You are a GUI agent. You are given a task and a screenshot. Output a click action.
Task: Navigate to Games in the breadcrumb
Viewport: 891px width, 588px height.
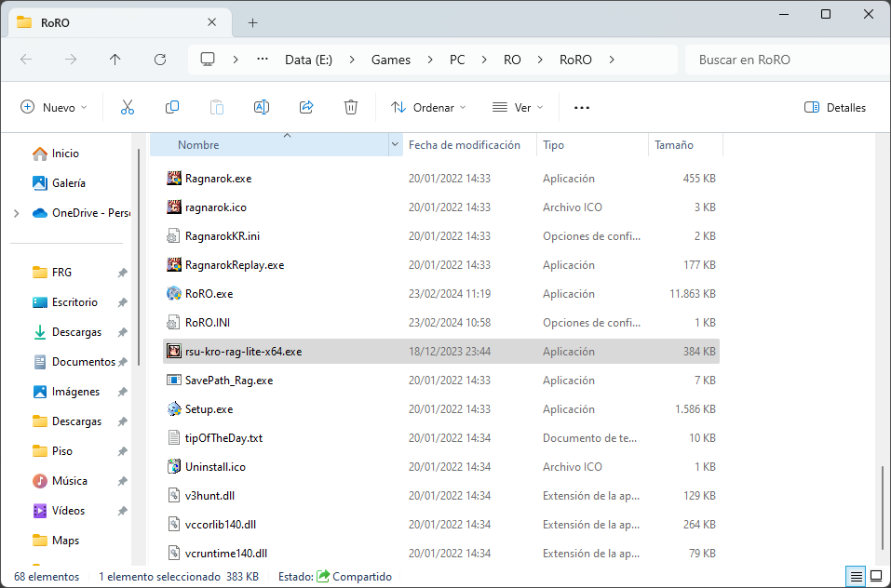click(x=391, y=60)
